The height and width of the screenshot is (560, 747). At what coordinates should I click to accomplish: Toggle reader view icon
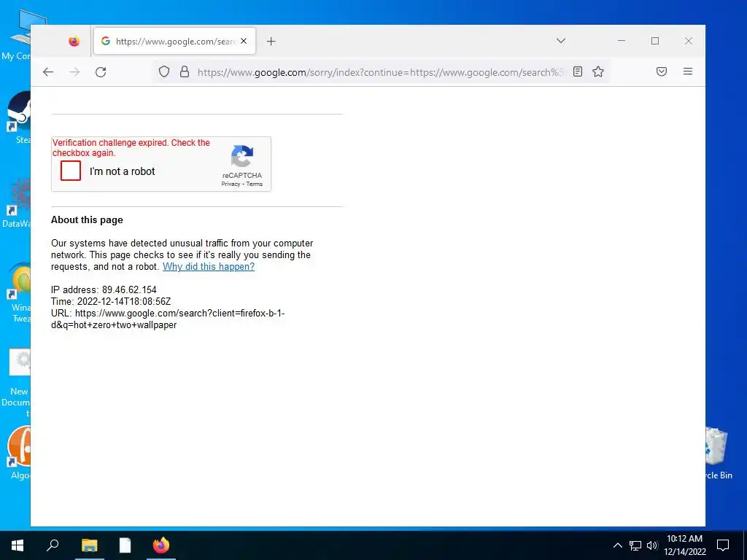[x=578, y=72]
